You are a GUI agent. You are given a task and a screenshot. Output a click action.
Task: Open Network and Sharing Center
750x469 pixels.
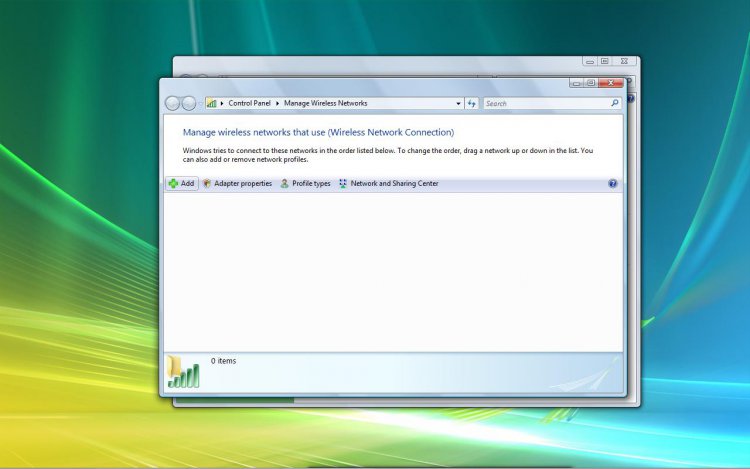coord(388,184)
